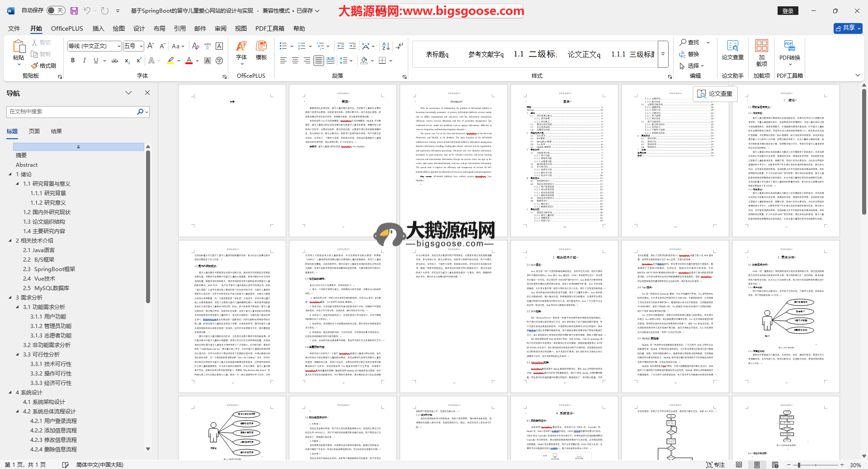
Task: Click the 替换 (Replace) icon
Action: [x=689, y=54]
